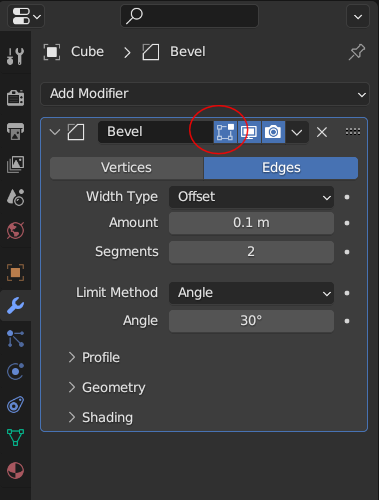Open the Object Data mesh tab
Screen dimensions: 379x500
click(x=15, y=437)
